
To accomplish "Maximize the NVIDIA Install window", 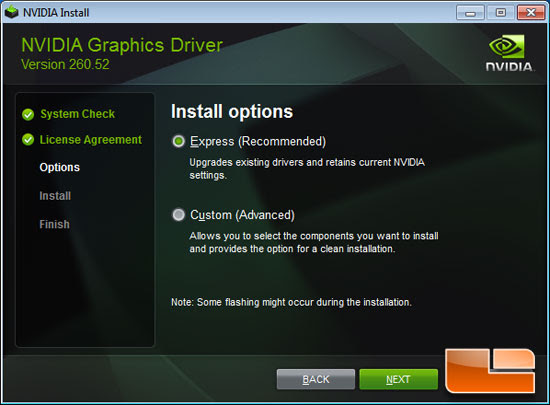I will click(x=501, y=13).
